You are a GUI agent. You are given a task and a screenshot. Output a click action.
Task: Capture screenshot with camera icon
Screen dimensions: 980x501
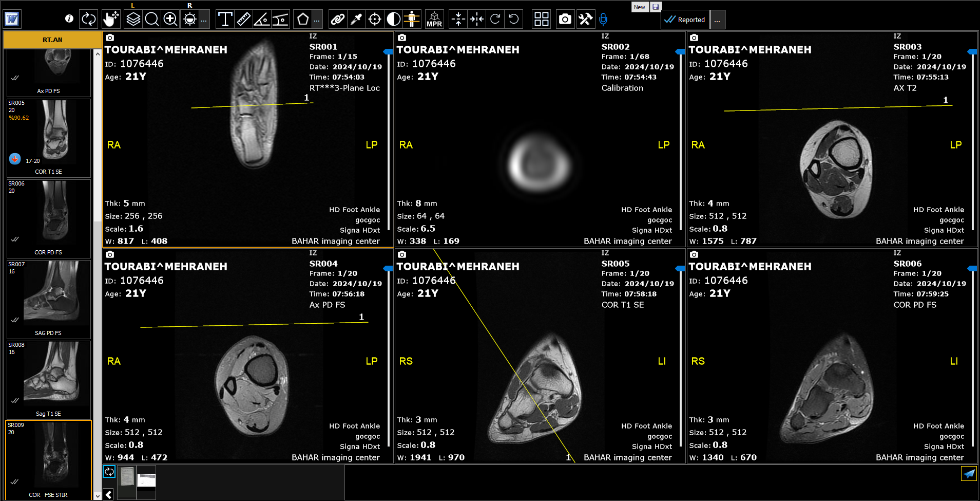click(x=565, y=20)
